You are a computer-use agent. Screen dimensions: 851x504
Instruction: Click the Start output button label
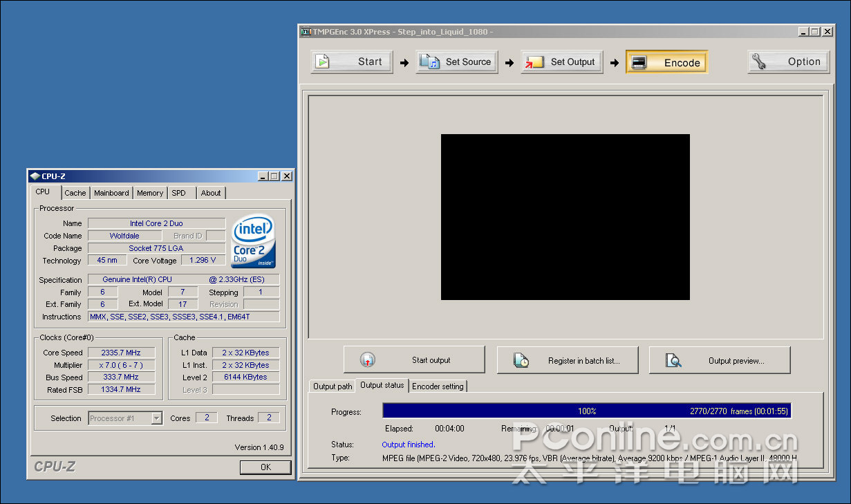(x=431, y=360)
